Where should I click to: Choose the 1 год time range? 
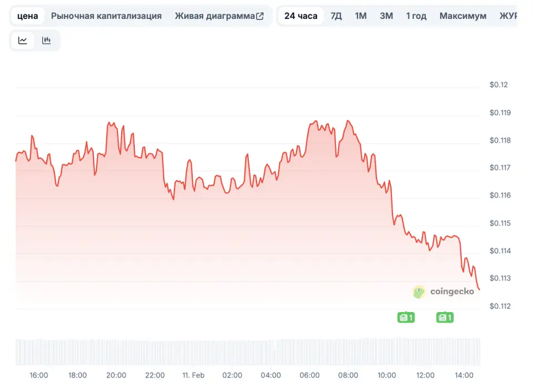[x=416, y=16]
